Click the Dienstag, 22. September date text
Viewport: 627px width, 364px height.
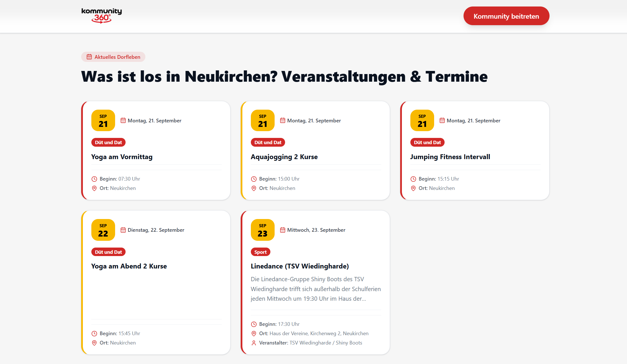coord(156,230)
